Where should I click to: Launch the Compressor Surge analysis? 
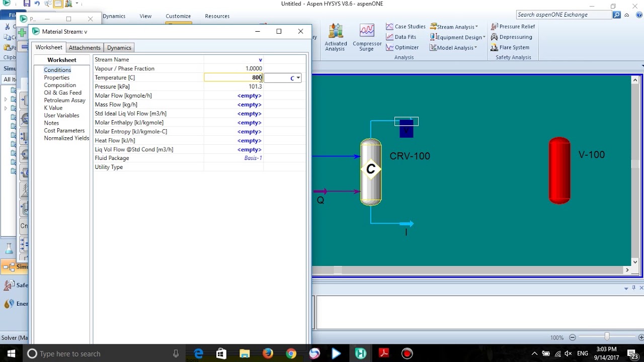(x=367, y=37)
